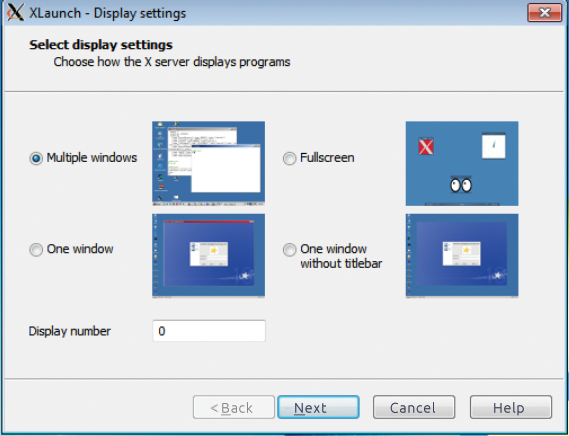Click the Multiple windows label text
The width and height of the screenshot is (569, 436).
pyautogui.click(x=92, y=158)
